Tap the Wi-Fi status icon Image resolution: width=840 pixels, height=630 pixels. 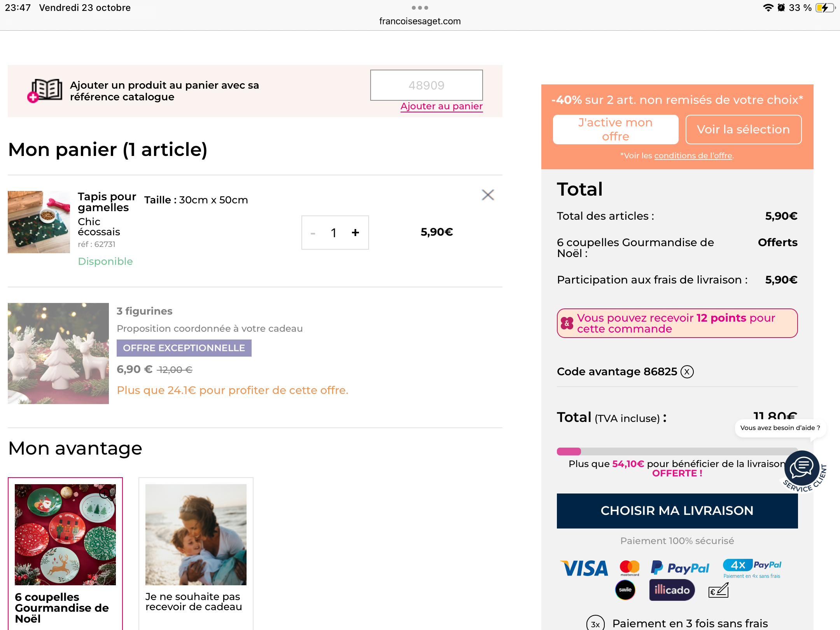(768, 8)
